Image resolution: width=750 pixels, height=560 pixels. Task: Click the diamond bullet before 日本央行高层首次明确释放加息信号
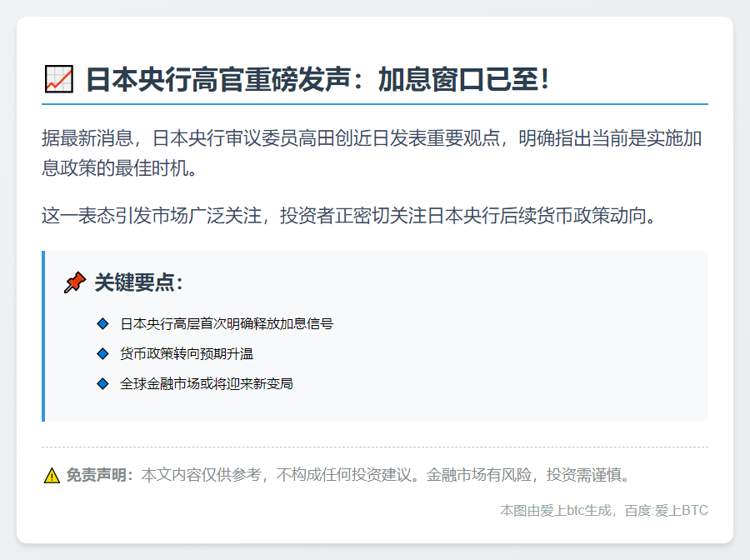pos(102,323)
